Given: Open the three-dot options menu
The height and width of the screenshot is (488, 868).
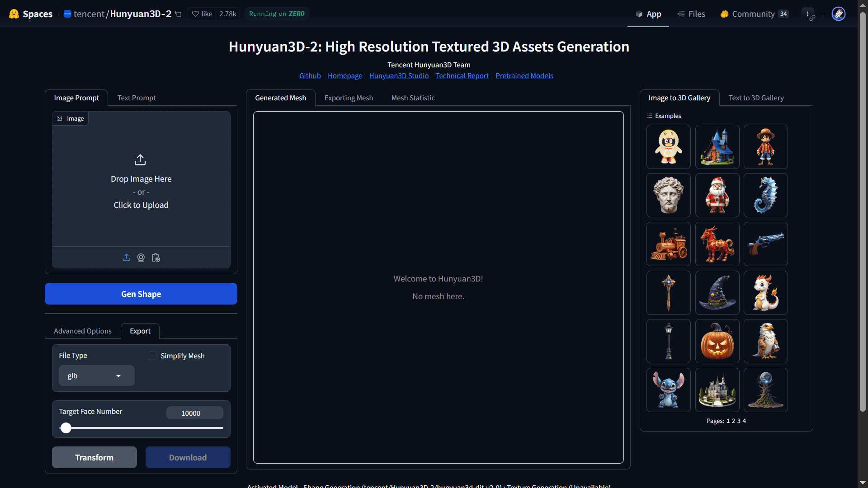Looking at the screenshot, I should tap(808, 14).
